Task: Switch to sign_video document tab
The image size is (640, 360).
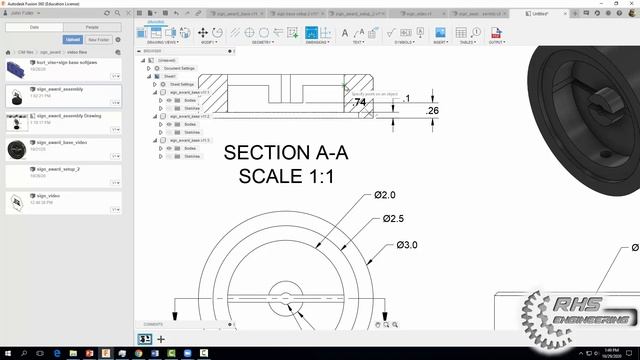Action: pyautogui.click(x=420, y=13)
